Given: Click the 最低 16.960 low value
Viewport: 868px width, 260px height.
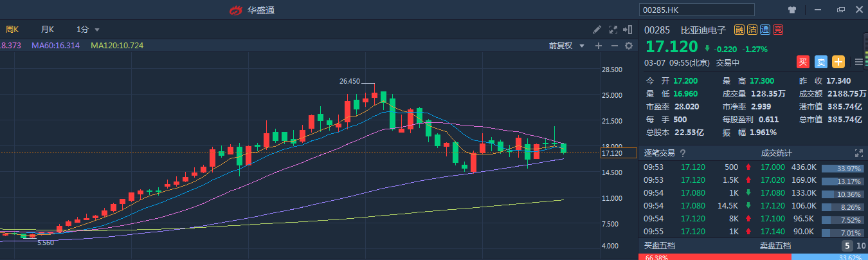Looking at the screenshot, I should tap(685, 94).
